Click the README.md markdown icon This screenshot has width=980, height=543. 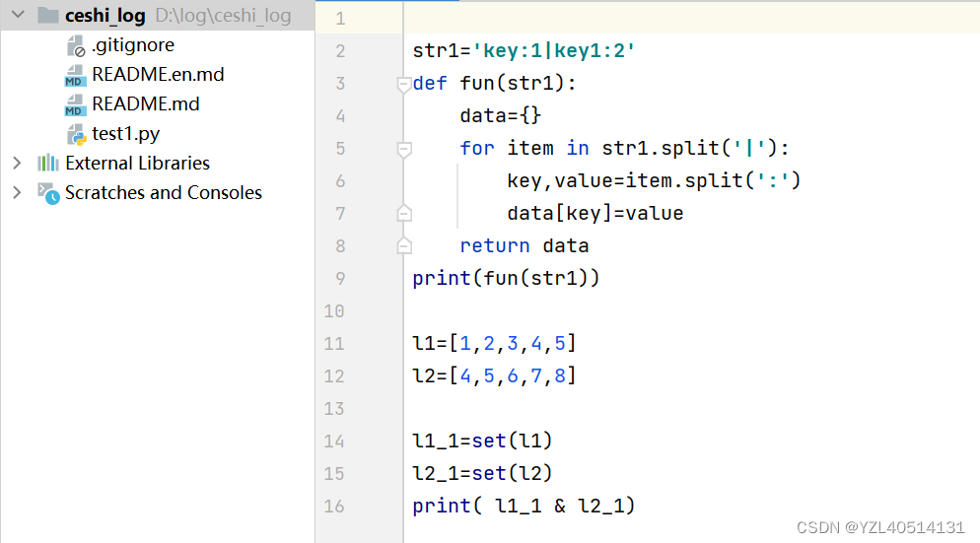(74, 104)
